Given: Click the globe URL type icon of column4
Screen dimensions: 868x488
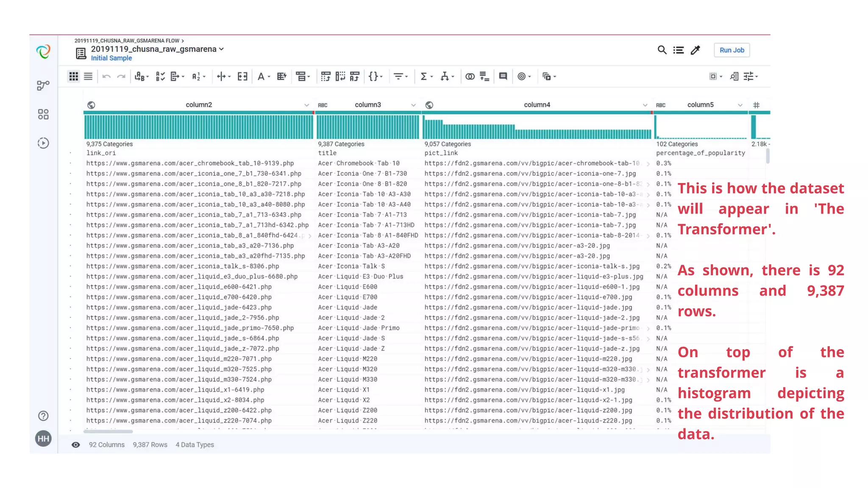Looking at the screenshot, I should click(x=429, y=105).
